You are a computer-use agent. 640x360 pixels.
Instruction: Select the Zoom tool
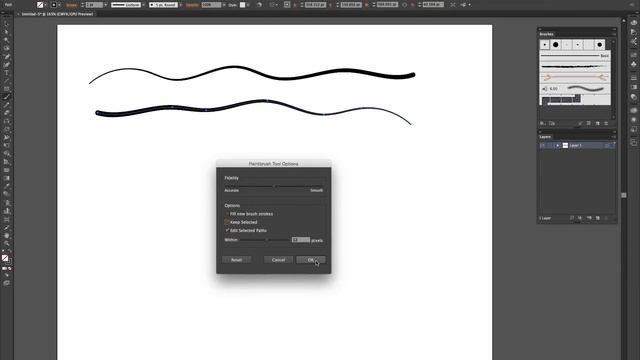[x=7, y=244]
